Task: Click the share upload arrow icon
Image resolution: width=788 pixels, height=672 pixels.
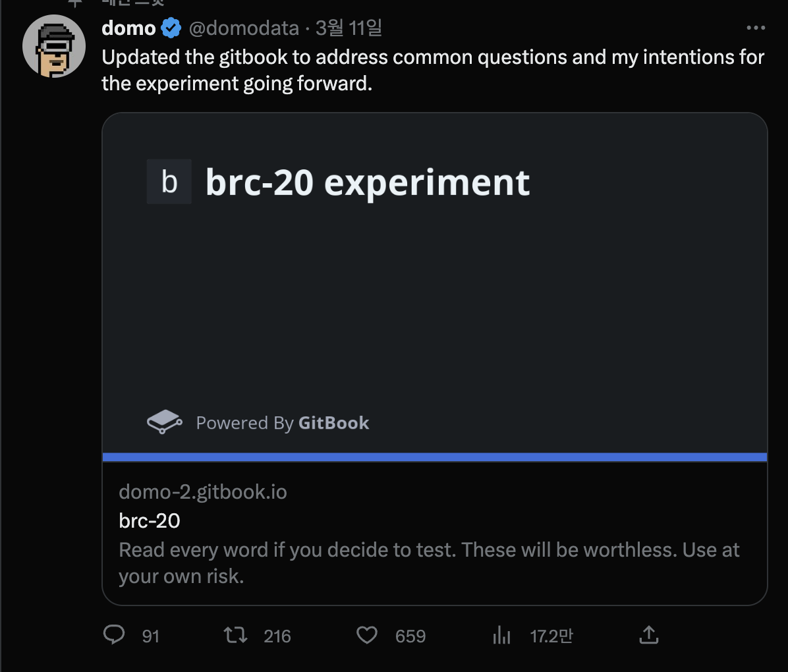Action: 649,635
